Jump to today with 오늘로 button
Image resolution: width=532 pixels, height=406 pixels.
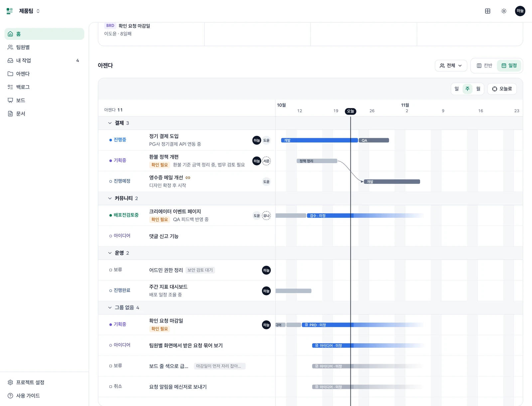tap(502, 89)
